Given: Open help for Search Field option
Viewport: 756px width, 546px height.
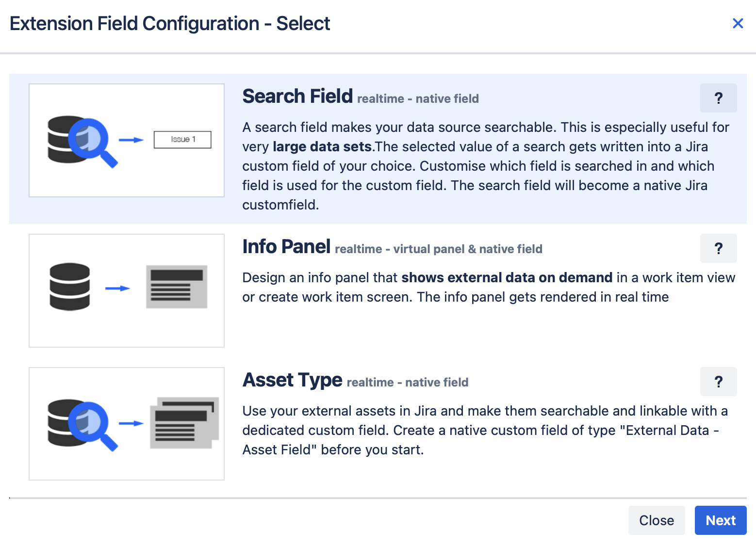Looking at the screenshot, I should click(x=718, y=98).
